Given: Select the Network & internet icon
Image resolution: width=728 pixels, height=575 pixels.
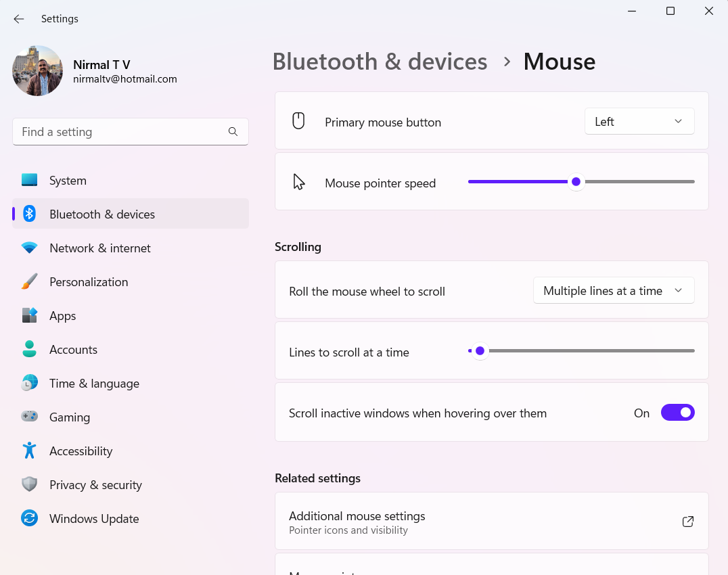Looking at the screenshot, I should click(30, 248).
